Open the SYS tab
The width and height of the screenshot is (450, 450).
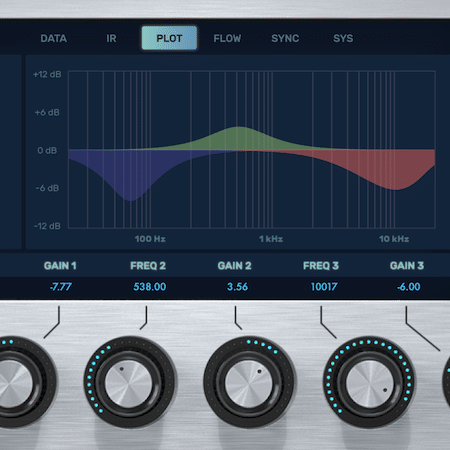[343, 38]
